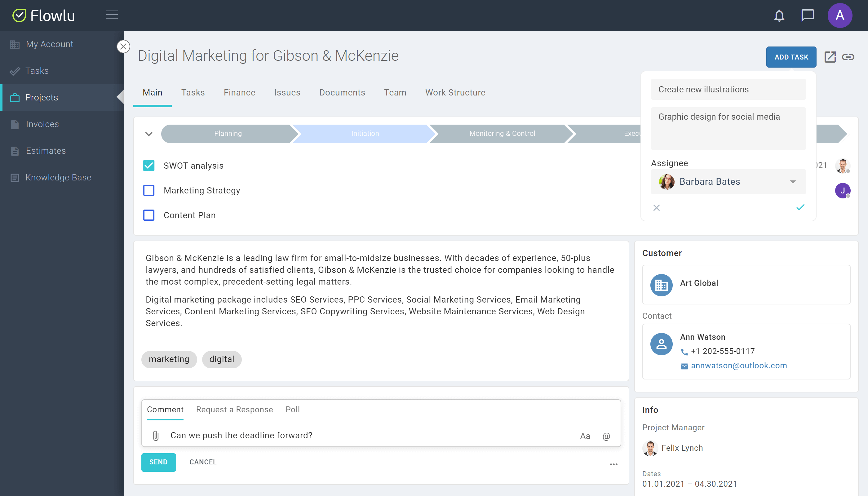The image size is (868, 496).
Task: Copy the project link icon
Action: point(848,57)
